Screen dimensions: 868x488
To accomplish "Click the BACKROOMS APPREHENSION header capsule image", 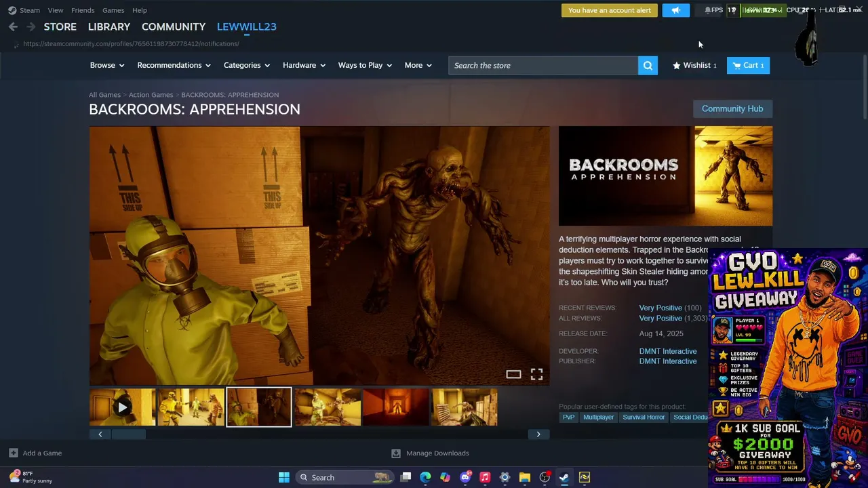I will (665, 176).
